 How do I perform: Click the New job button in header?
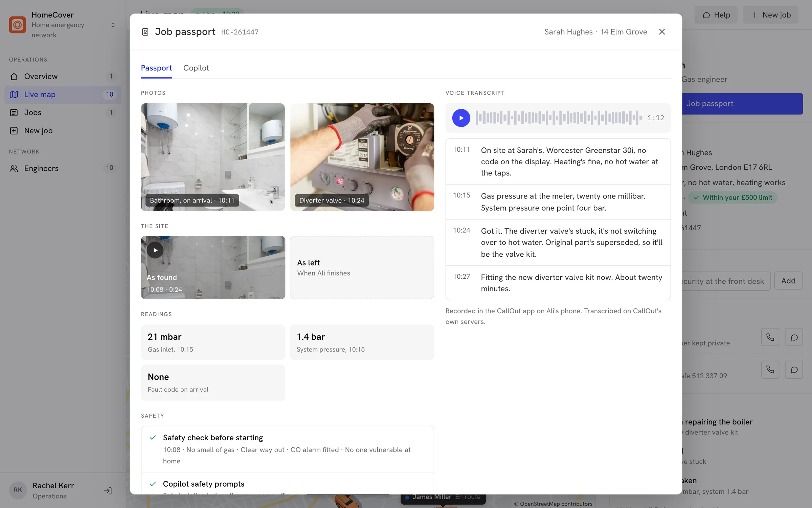[771, 15]
